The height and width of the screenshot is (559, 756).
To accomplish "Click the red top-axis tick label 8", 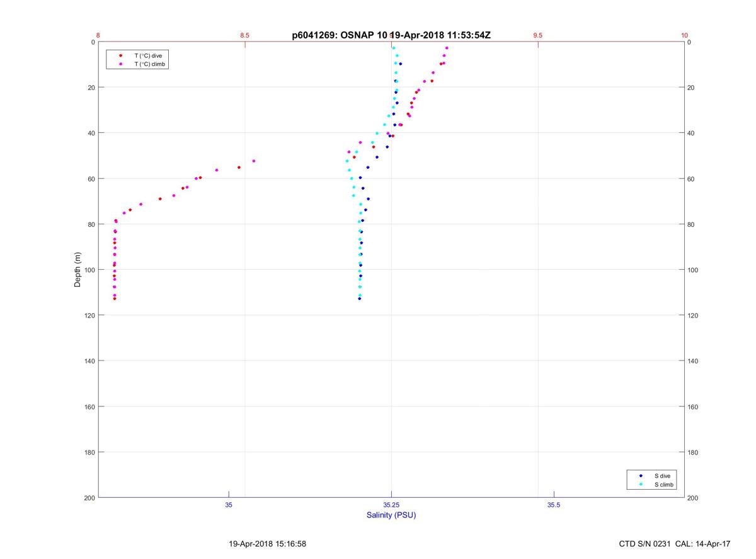I will [98, 35].
